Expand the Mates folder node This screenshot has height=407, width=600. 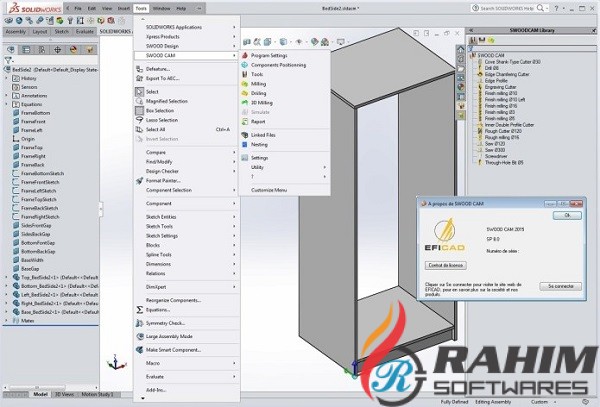(x=7, y=321)
